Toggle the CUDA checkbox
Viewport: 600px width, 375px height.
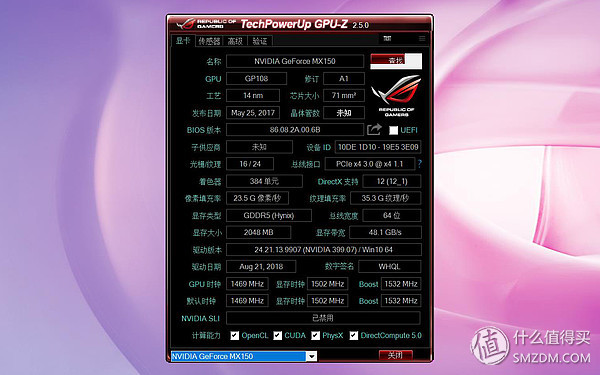pos(277,336)
